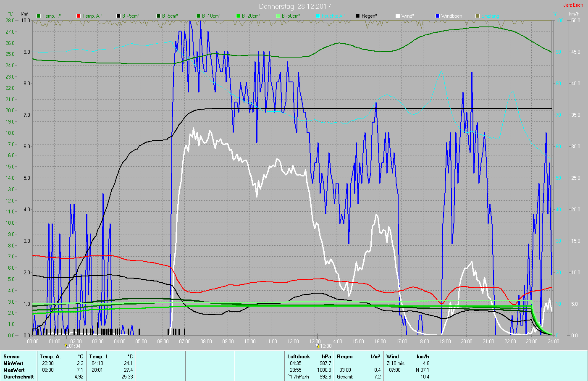Click the MaxWert row label
The height and width of the screenshot is (381, 588).
click(14, 370)
